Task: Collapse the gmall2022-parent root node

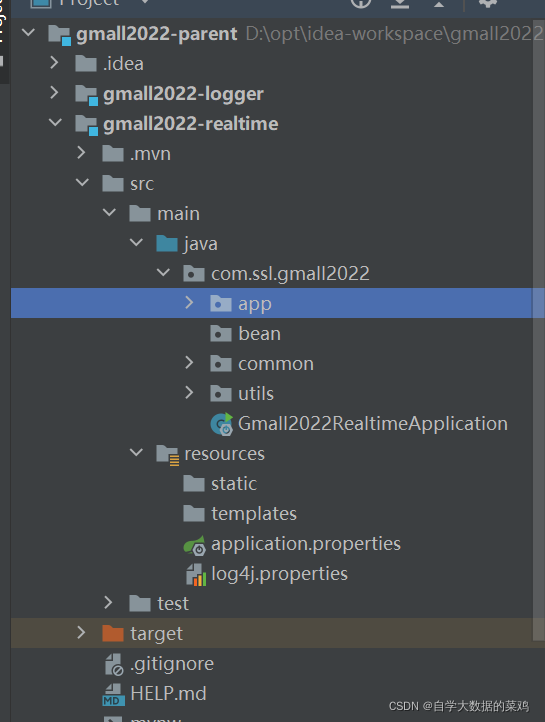Action: [x=29, y=33]
